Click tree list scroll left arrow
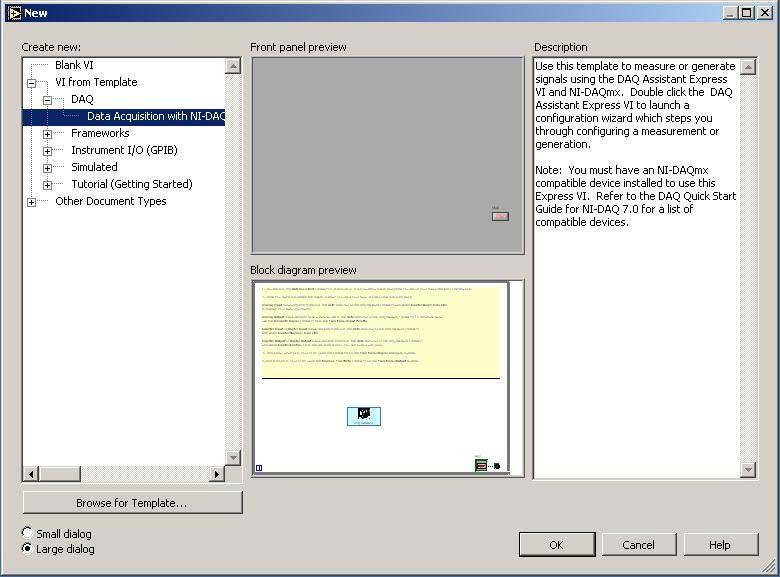The image size is (780, 577). point(31,474)
